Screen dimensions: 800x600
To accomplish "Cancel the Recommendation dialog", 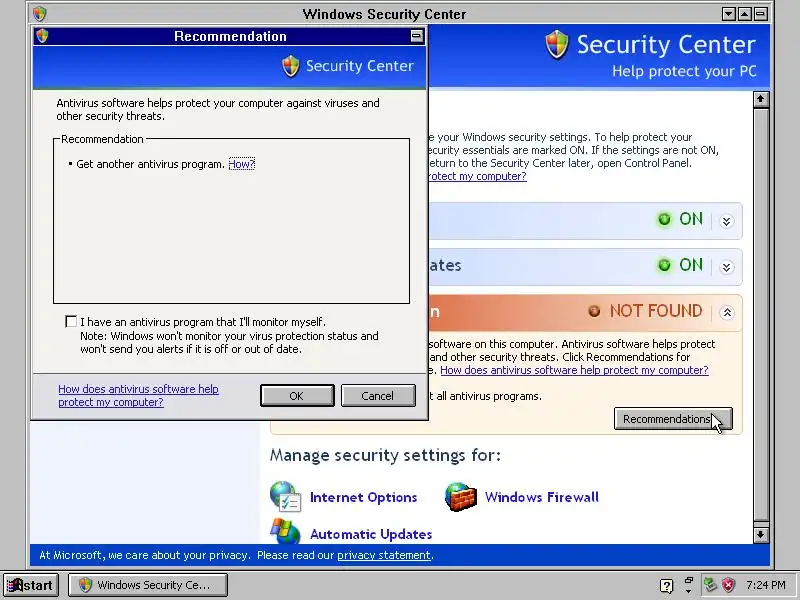I will (x=378, y=396).
